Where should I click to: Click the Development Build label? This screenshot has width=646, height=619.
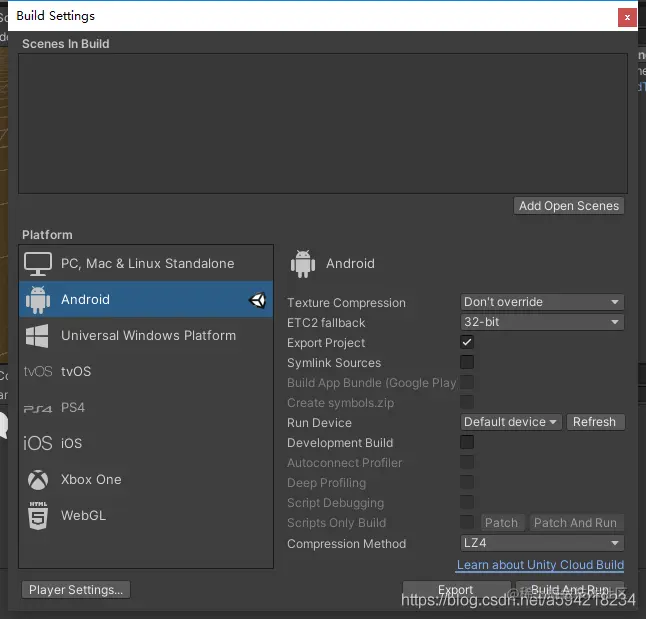(340, 443)
